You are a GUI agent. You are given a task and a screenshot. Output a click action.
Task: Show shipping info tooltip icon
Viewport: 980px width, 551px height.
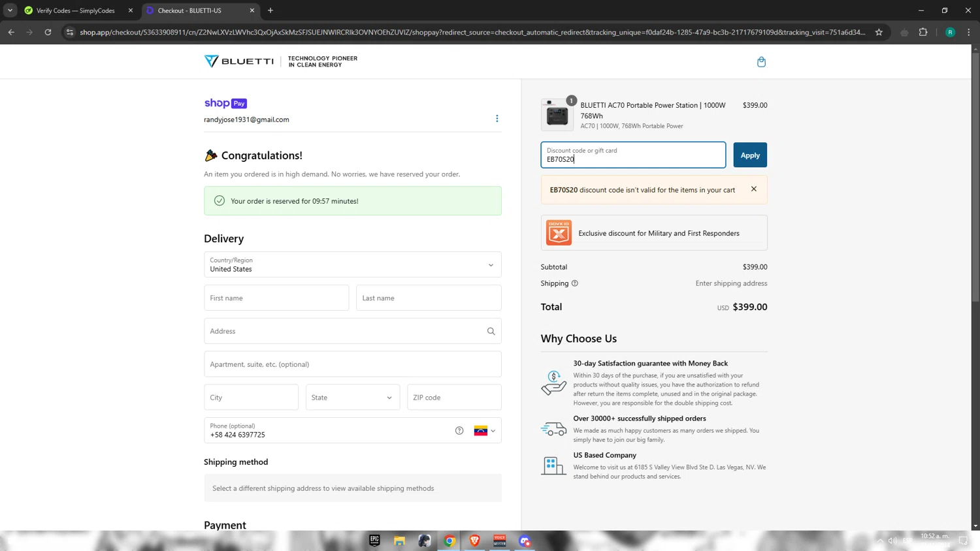(575, 283)
